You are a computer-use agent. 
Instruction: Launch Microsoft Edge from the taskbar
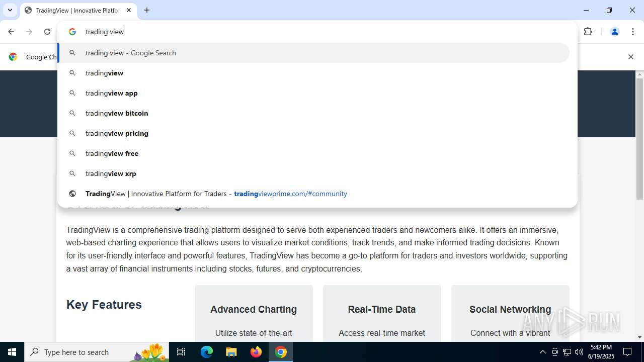coord(207,352)
